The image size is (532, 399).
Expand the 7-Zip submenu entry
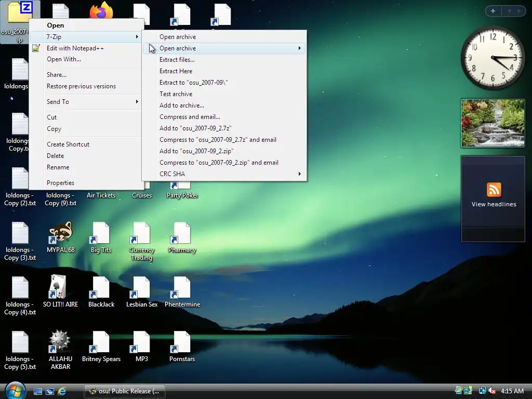point(85,37)
